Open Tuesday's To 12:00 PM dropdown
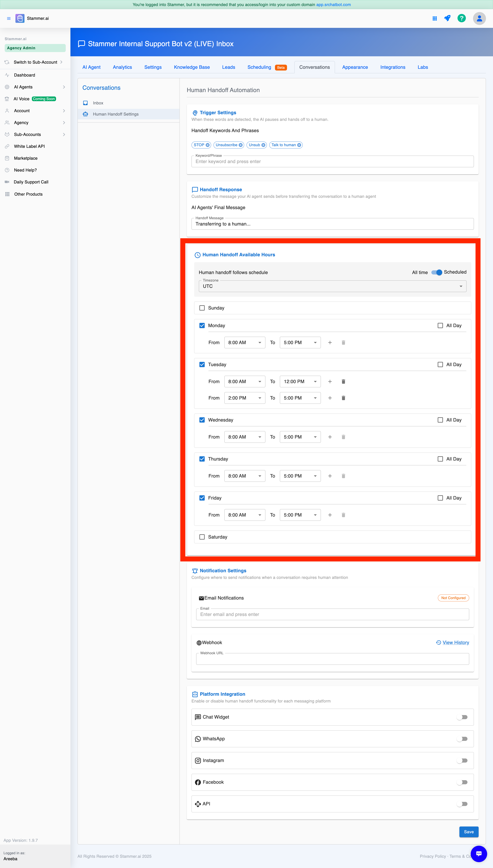 tap(300, 382)
